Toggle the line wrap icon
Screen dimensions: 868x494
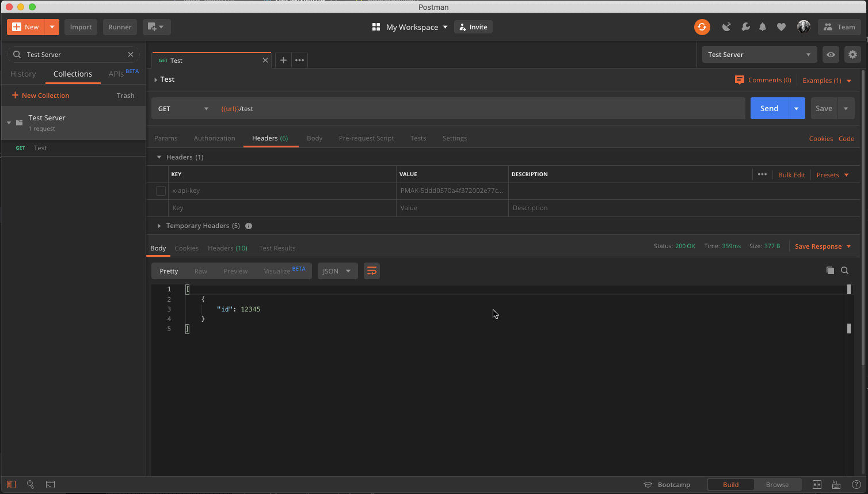tap(372, 271)
